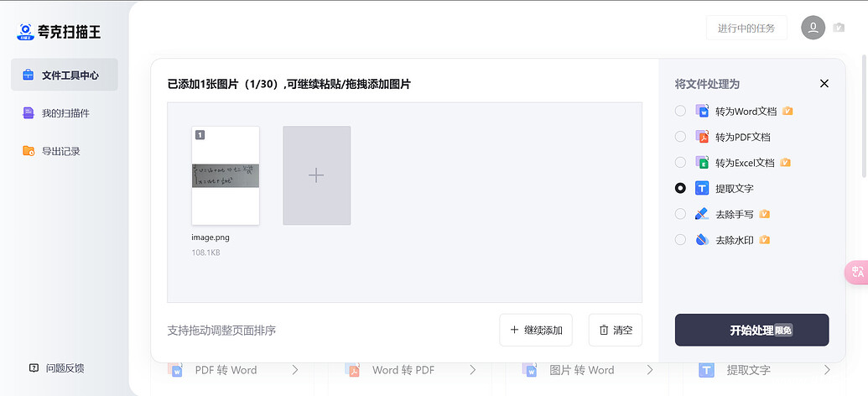Expand the PDF 转 Word chevron
The height and width of the screenshot is (396, 868).
[295, 370]
